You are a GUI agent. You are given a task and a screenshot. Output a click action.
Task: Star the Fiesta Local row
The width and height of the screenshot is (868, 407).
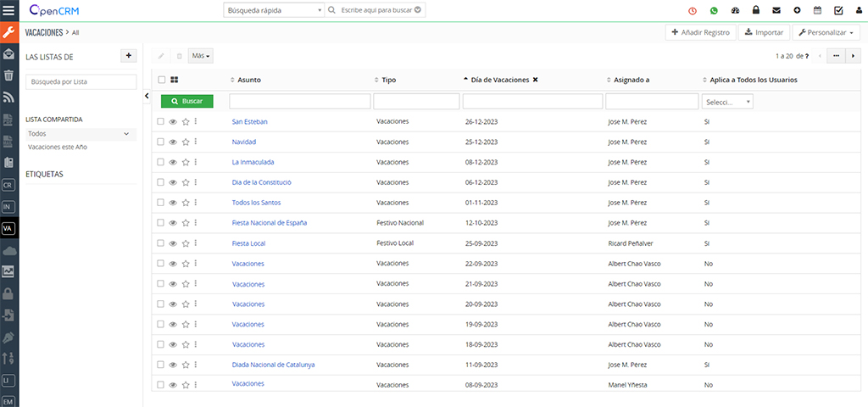click(186, 243)
